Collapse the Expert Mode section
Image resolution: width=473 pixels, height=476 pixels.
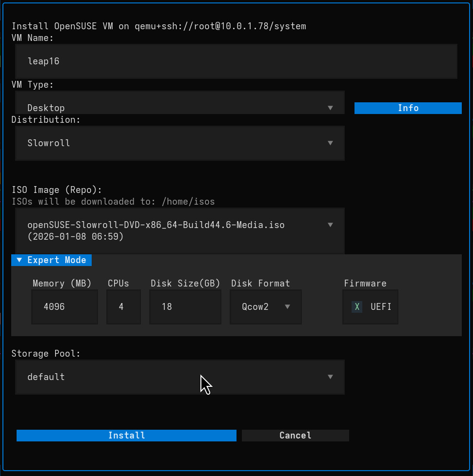[51, 260]
